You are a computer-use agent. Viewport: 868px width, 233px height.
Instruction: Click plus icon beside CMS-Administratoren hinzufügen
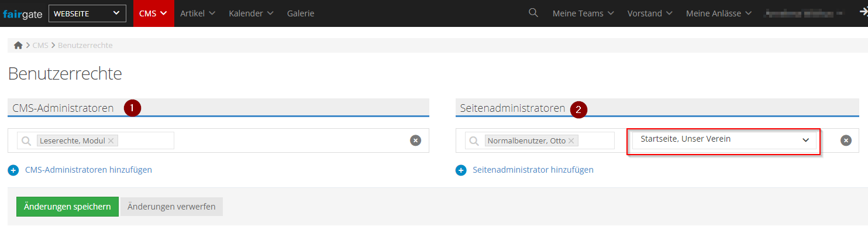pyautogui.click(x=13, y=170)
